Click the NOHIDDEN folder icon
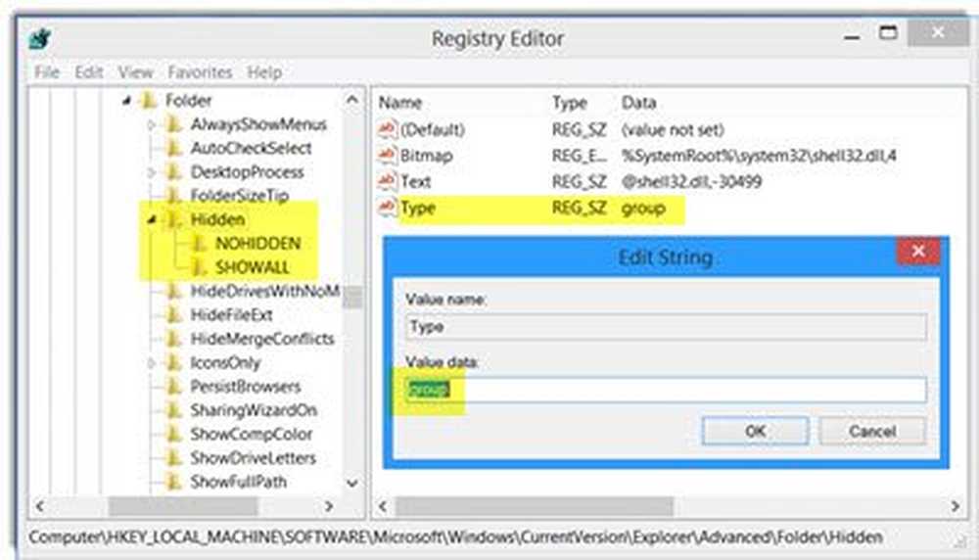The height and width of the screenshot is (560, 979). (x=199, y=243)
